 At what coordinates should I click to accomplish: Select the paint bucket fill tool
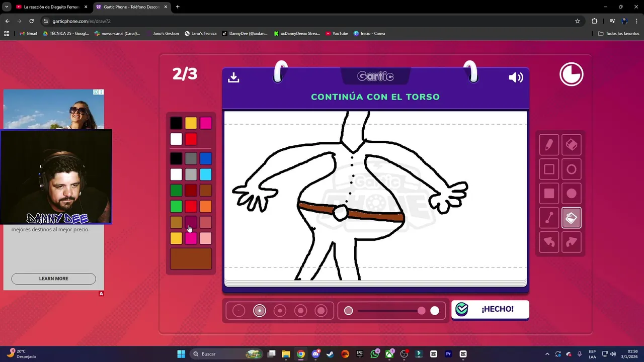(572, 218)
